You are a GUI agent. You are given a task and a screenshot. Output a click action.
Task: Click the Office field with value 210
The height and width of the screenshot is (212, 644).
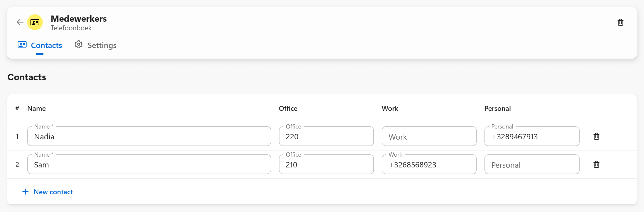pos(326,165)
